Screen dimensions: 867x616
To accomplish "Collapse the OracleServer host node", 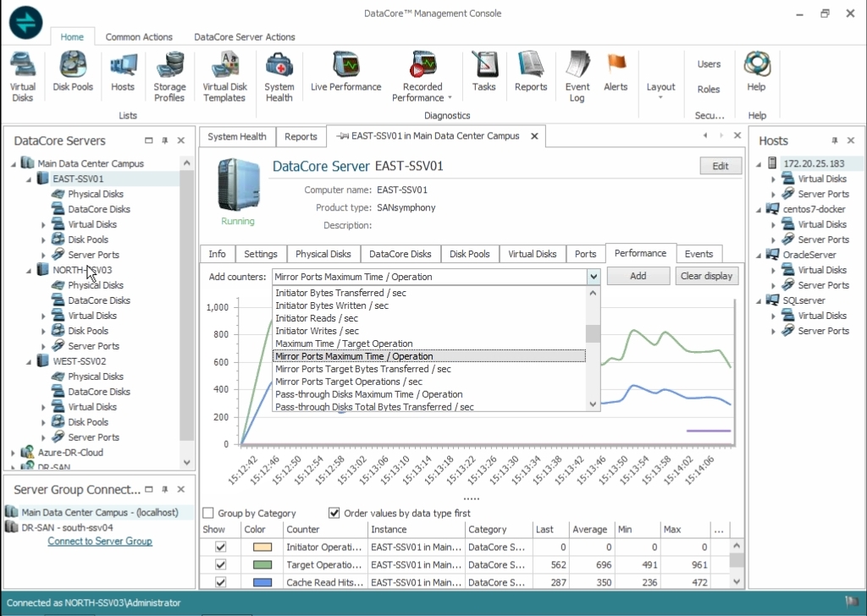I will point(759,256).
